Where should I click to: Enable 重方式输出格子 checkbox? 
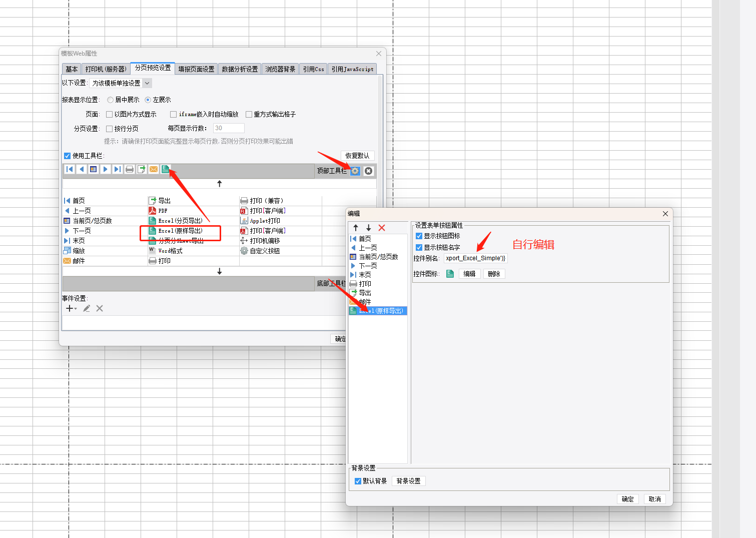click(x=249, y=114)
